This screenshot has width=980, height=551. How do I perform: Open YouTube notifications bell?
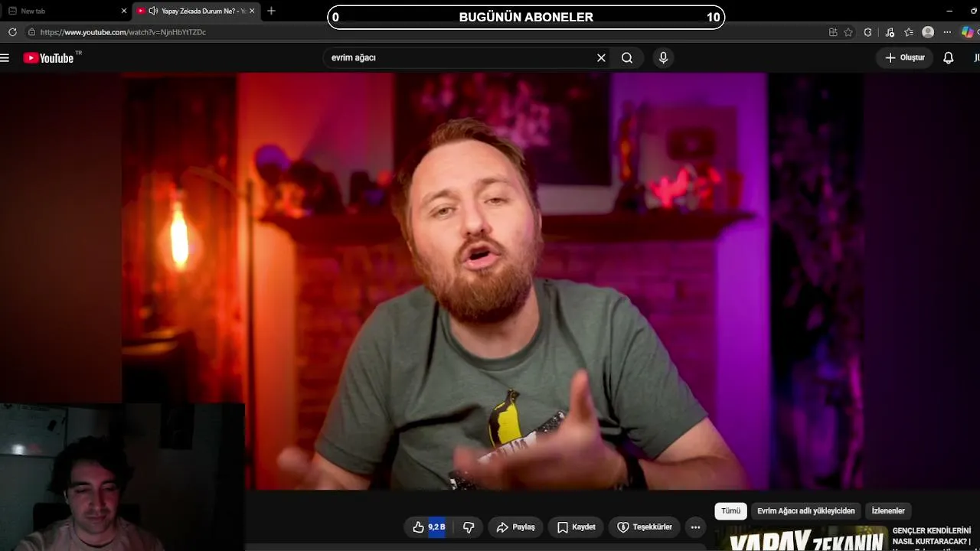click(x=948, y=58)
